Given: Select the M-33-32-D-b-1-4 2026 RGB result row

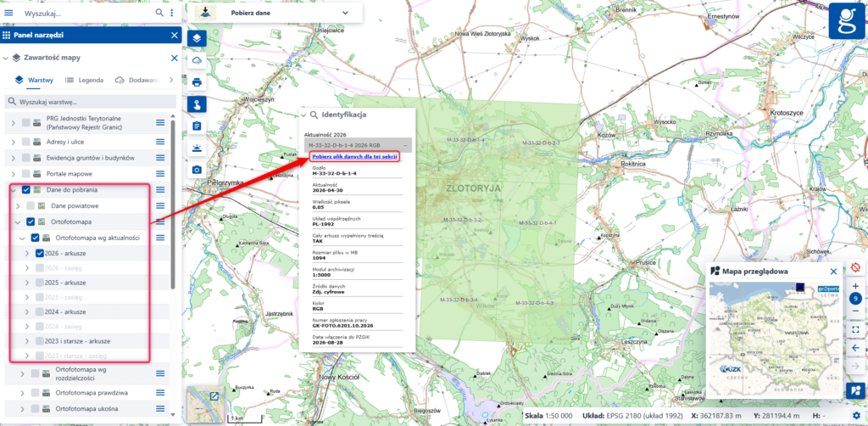Looking at the screenshot, I should coord(359,145).
